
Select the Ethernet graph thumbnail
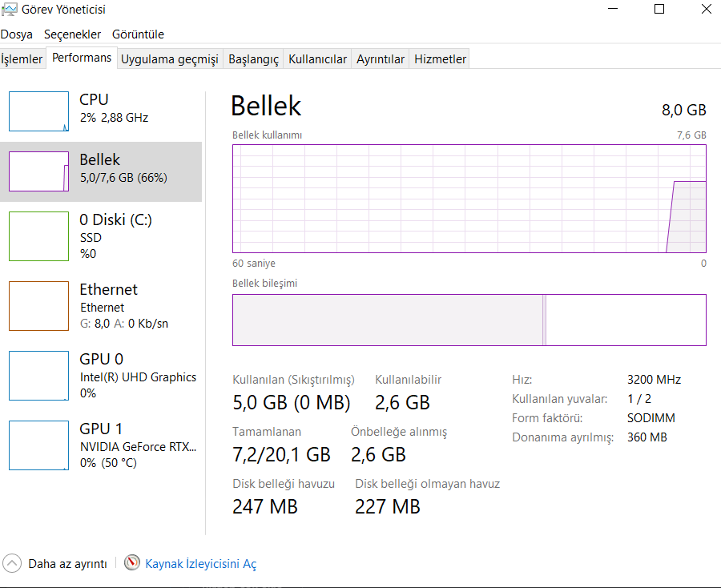pos(38,306)
